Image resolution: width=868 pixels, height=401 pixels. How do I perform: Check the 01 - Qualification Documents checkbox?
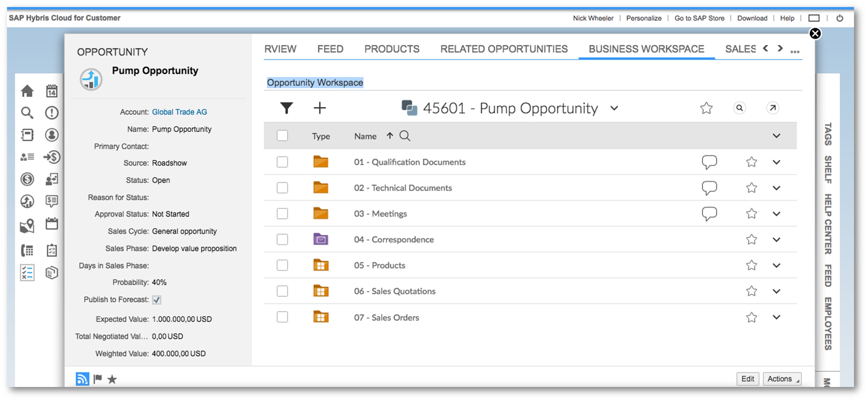click(x=282, y=162)
